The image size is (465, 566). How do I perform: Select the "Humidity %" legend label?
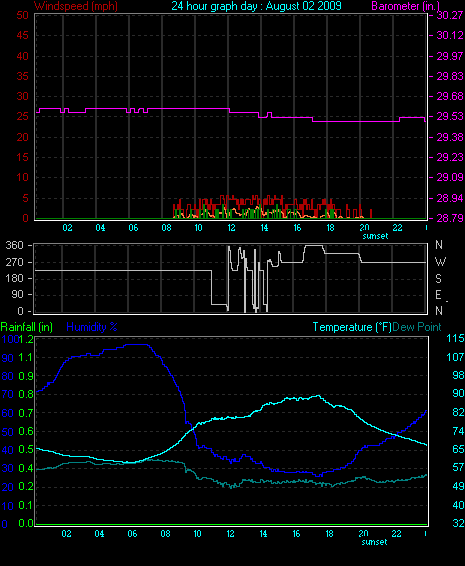tap(92, 327)
